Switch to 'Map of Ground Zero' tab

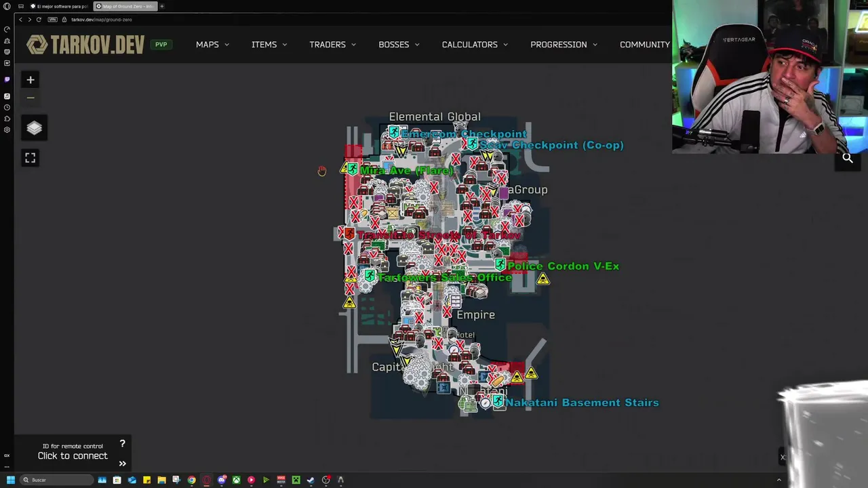point(126,6)
